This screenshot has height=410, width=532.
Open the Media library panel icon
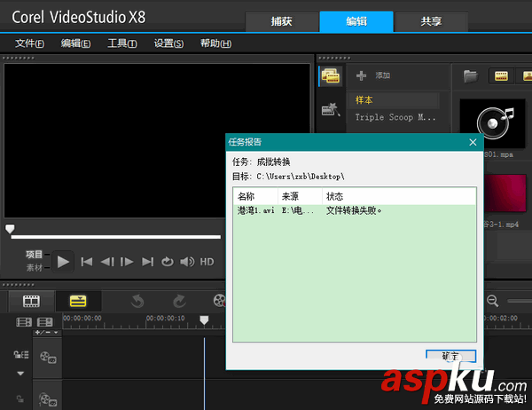point(331,75)
